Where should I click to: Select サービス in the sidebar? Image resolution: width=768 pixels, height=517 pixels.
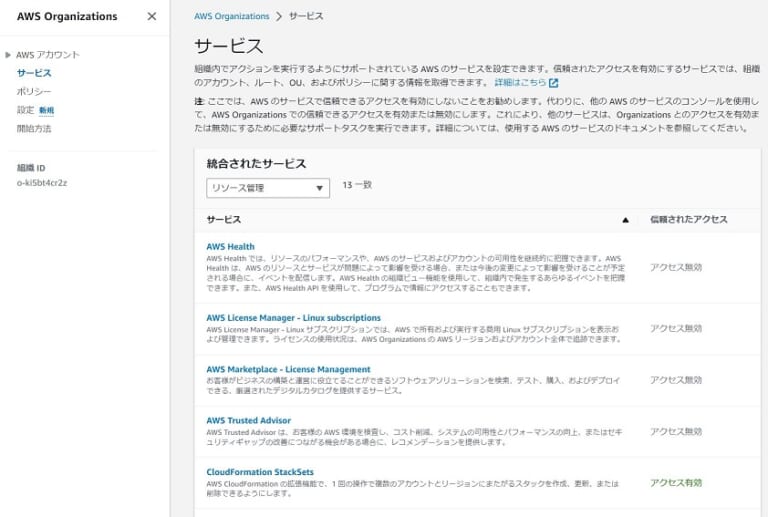pyautogui.click(x=34, y=73)
